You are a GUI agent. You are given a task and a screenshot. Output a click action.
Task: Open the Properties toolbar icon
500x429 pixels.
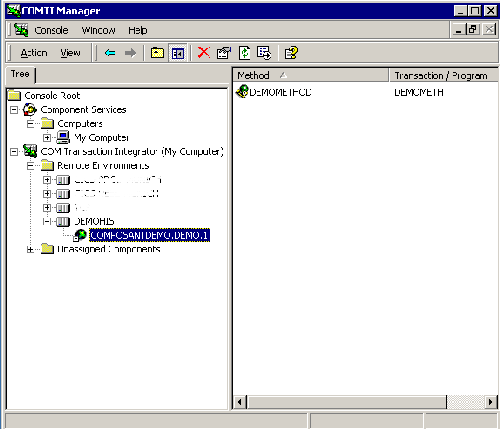(x=224, y=53)
